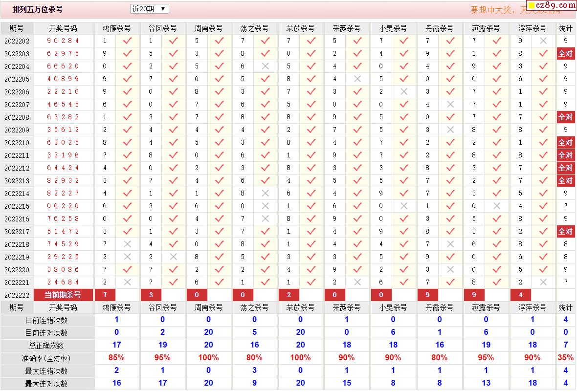
Task: Click the winning number 2 4 6 8 4
Action: (63, 283)
